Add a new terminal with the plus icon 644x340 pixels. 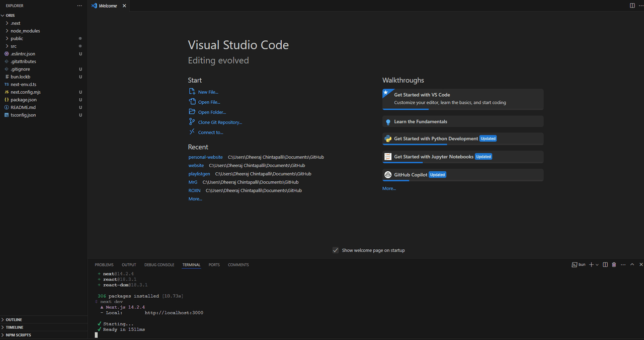591,264
